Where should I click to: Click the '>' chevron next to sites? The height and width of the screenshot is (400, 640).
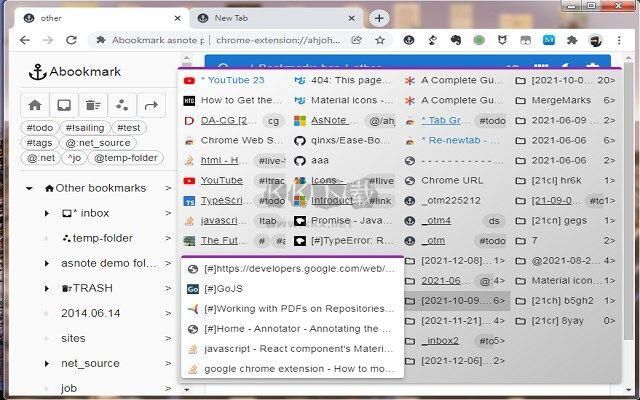pyautogui.click(x=168, y=338)
